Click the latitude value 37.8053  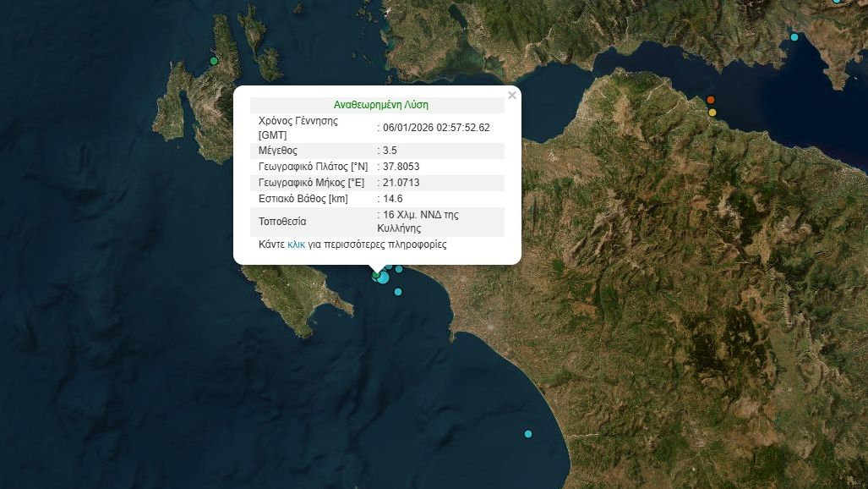[401, 167]
